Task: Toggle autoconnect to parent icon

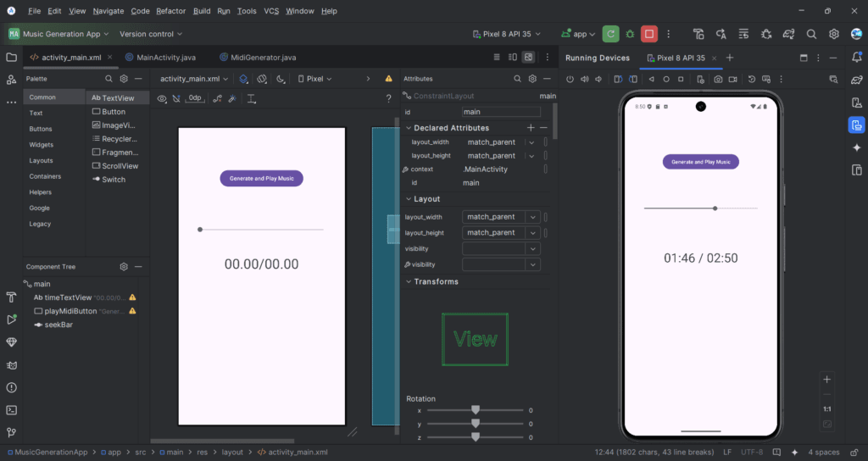Action: point(176,98)
